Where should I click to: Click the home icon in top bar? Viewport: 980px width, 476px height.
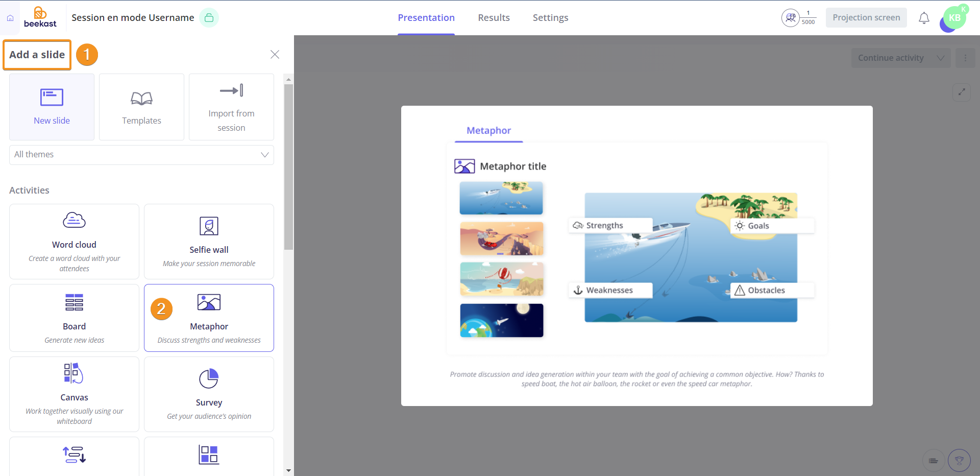(10, 18)
